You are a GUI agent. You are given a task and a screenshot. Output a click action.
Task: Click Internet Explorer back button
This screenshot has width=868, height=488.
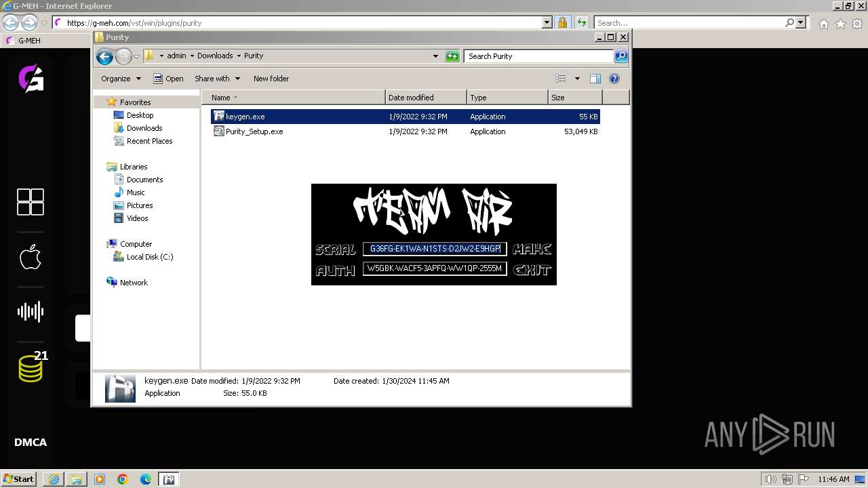click(10, 23)
